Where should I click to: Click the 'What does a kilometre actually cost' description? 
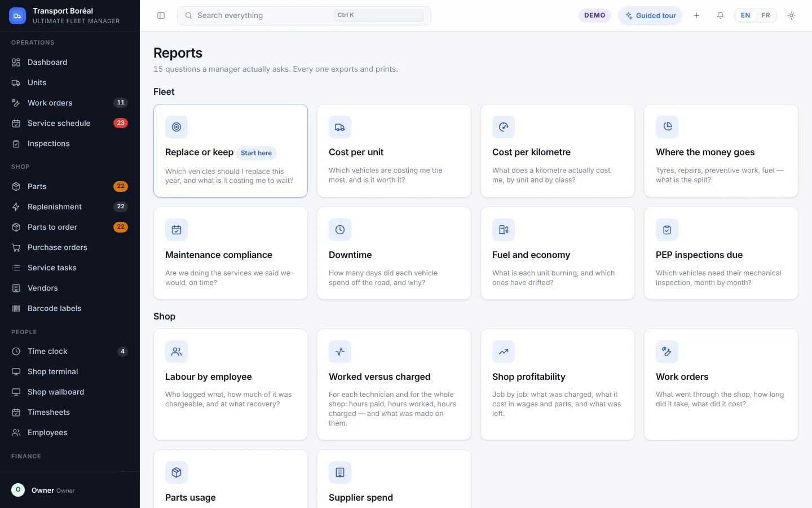coord(551,175)
